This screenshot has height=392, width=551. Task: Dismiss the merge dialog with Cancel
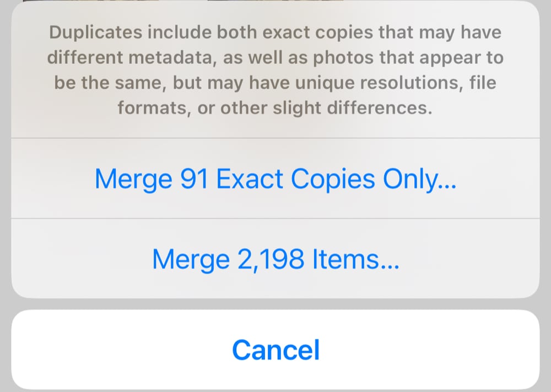(x=275, y=350)
